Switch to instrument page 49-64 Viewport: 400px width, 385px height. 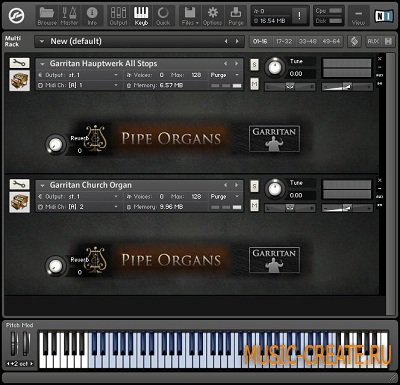point(331,41)
